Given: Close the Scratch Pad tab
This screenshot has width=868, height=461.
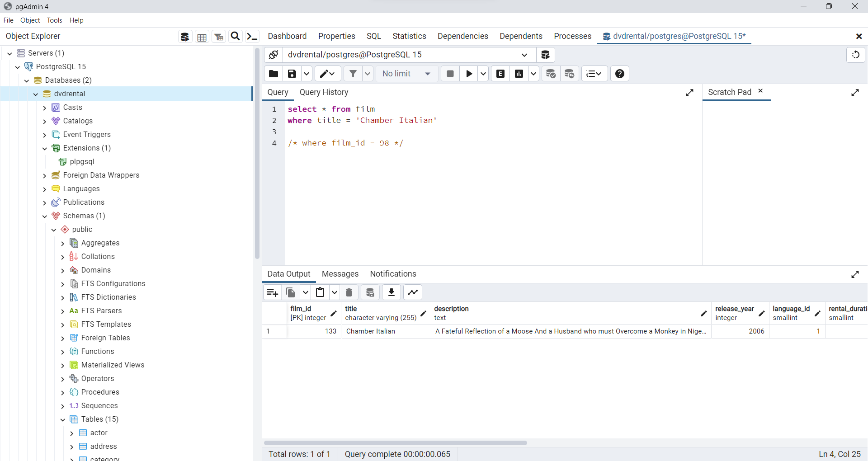Looking at the screenshot, I should 760,91.
